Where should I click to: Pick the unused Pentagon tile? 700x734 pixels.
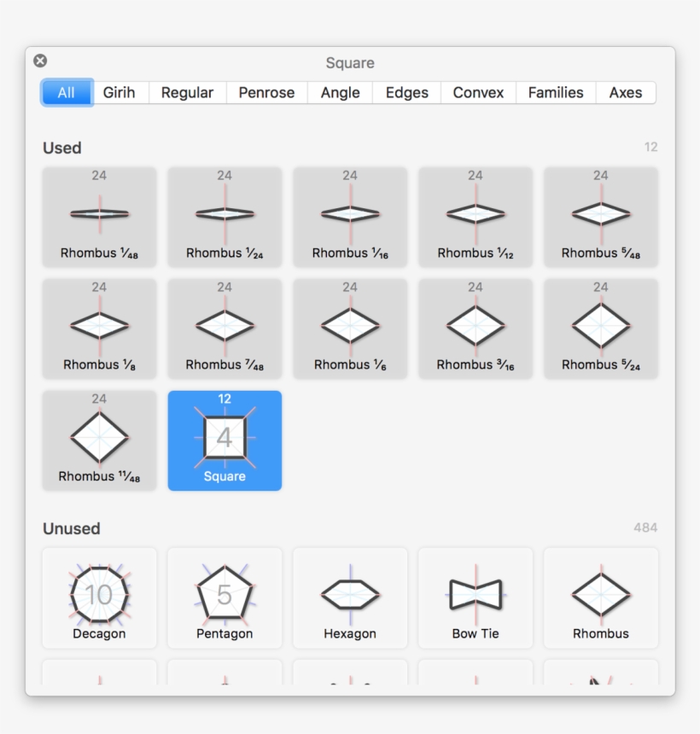pyautogui.click(x=225, y=597)
